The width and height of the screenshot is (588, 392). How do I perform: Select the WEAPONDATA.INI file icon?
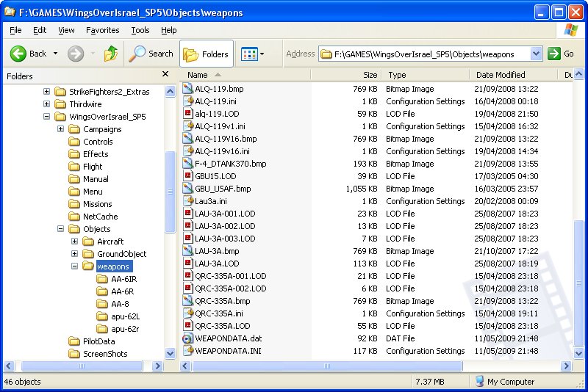click(x=187, y=351)
